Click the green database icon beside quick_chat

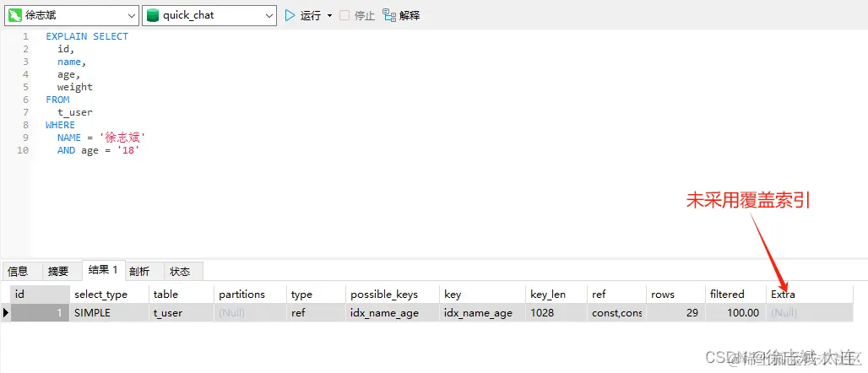coord(153,15)
